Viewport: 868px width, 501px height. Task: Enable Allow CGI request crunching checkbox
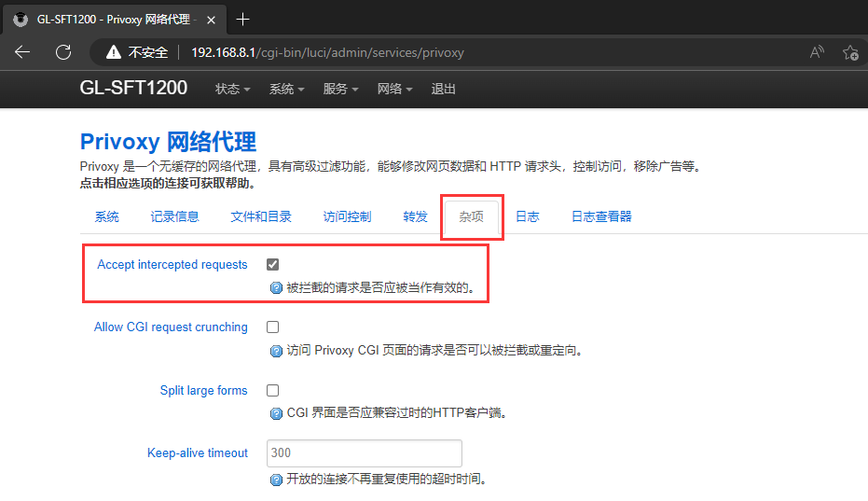pos(272,327)
